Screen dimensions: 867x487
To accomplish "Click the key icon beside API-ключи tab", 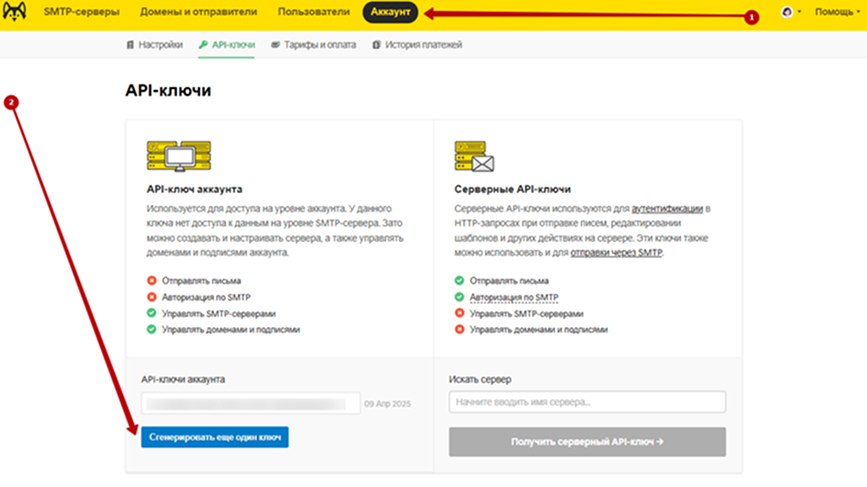I will tap(203, 45).
